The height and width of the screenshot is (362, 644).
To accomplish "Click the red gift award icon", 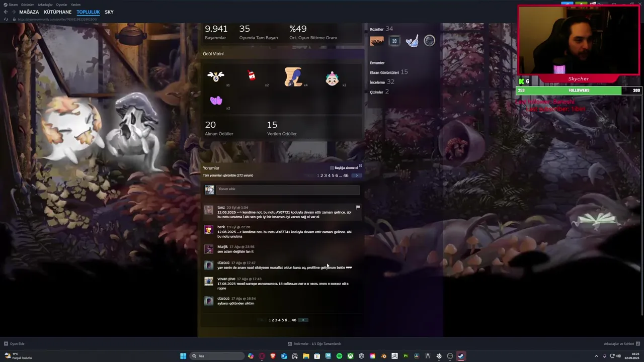I will 252,75.
